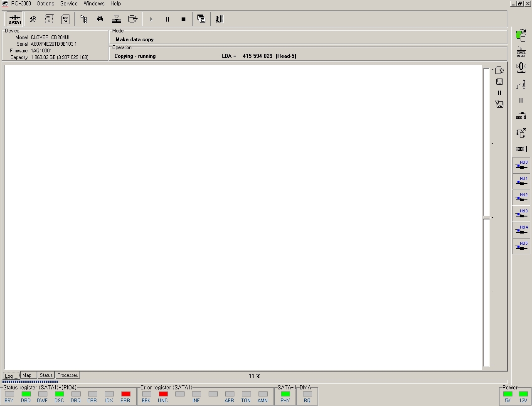
Task: Click the 12V power indicator
Action: point(523,394)
